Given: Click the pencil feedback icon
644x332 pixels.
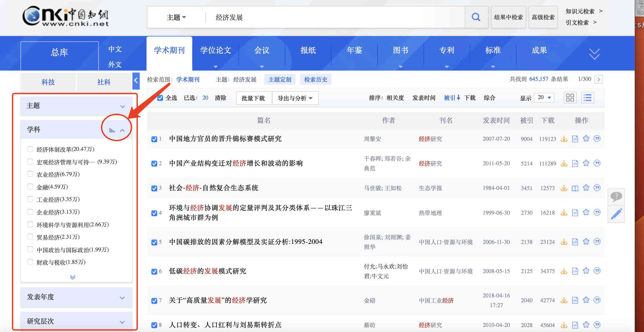Looking at the screenshot, I should point(616,214).
